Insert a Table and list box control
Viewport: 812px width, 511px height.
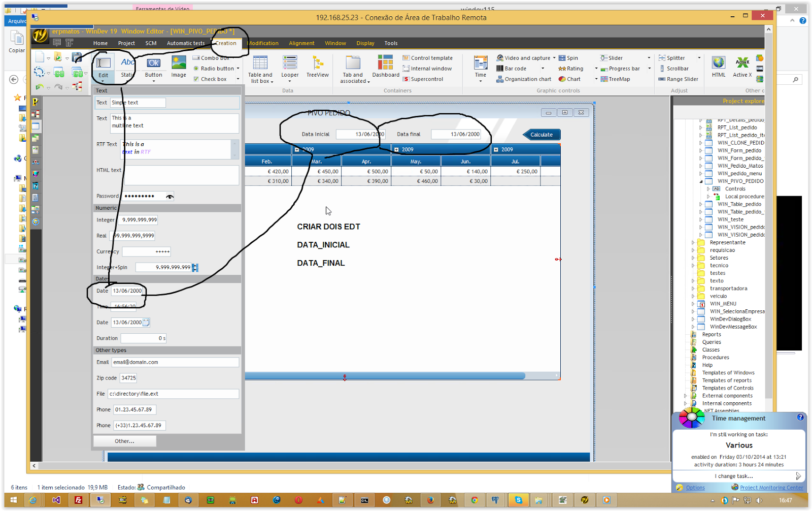(x=260, y=70)
